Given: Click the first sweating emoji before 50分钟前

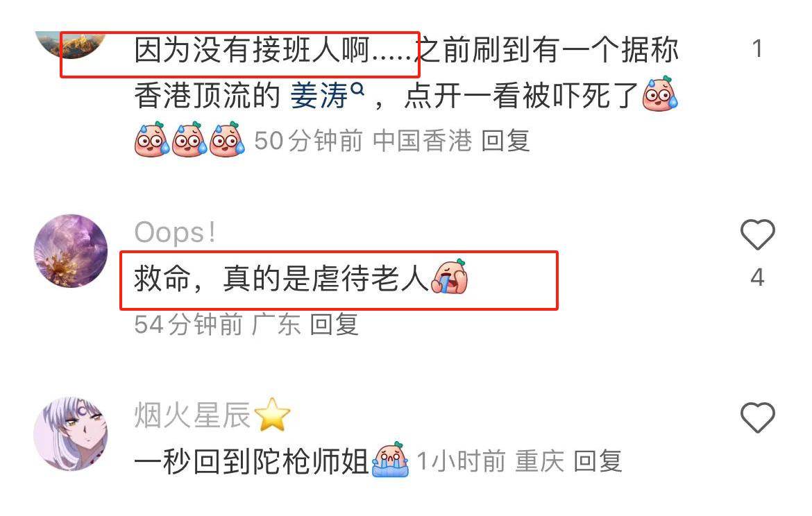Looking at the screenshot, I should point(152,139).
